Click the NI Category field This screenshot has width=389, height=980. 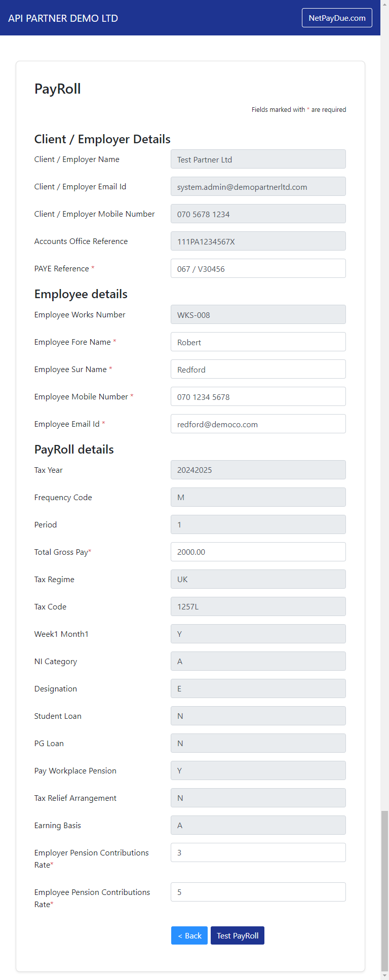click(258, 661)
